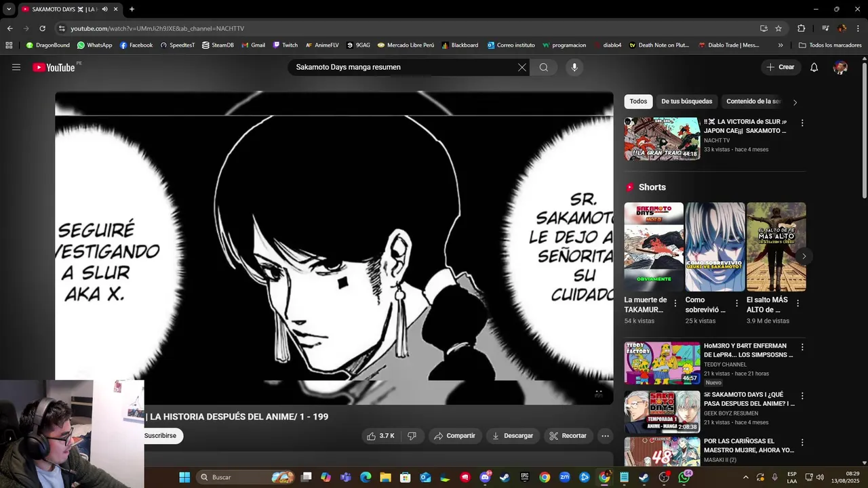Image resolution: width=868 pixels, height=488 pixels.
Task: Open YouTube notifications bell
Action: tap(814, 67)
